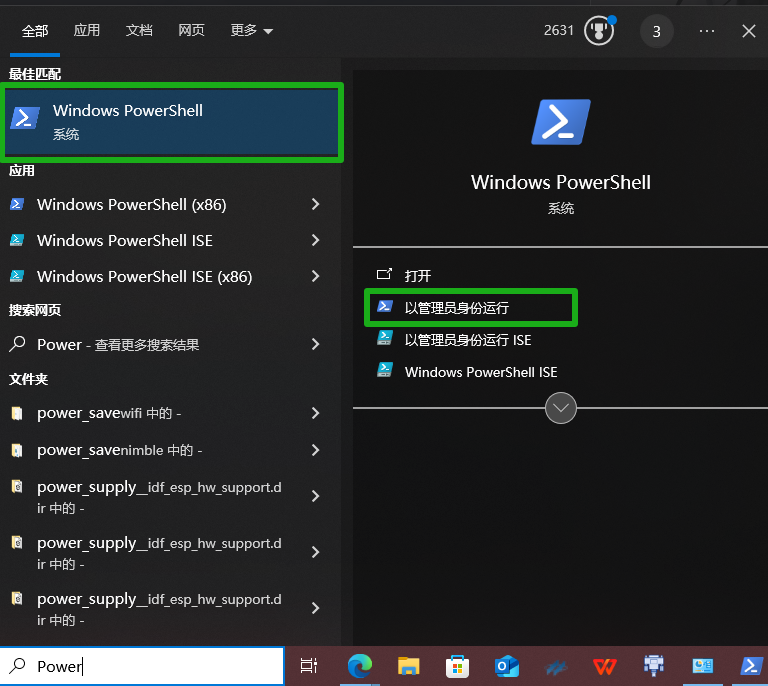Click the PowerShell icon on the taskbar
The height and width of the screenshot is (686, 768).
(x=751, y=666)
